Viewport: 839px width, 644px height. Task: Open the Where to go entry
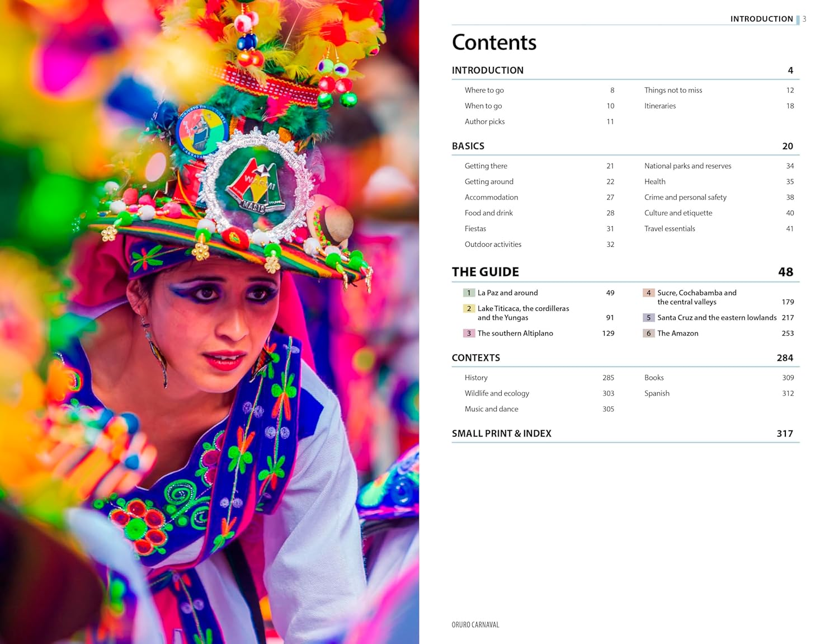484,90
